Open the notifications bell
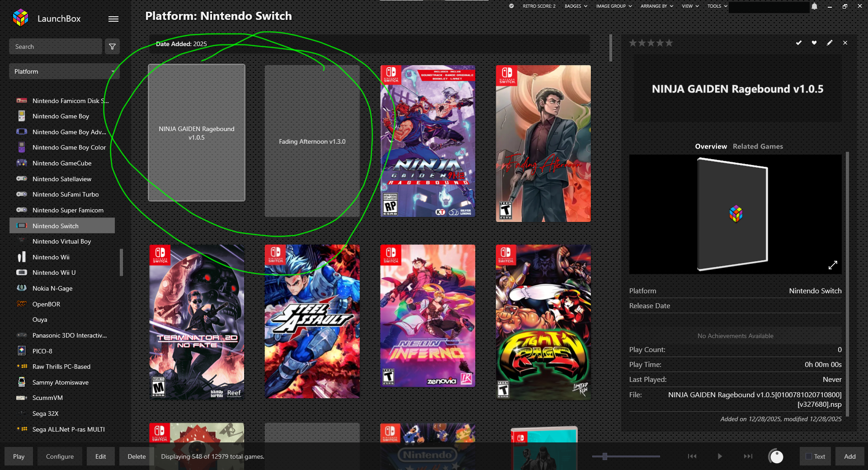Screen dimensions: 868x470 [x=814, y=6]
